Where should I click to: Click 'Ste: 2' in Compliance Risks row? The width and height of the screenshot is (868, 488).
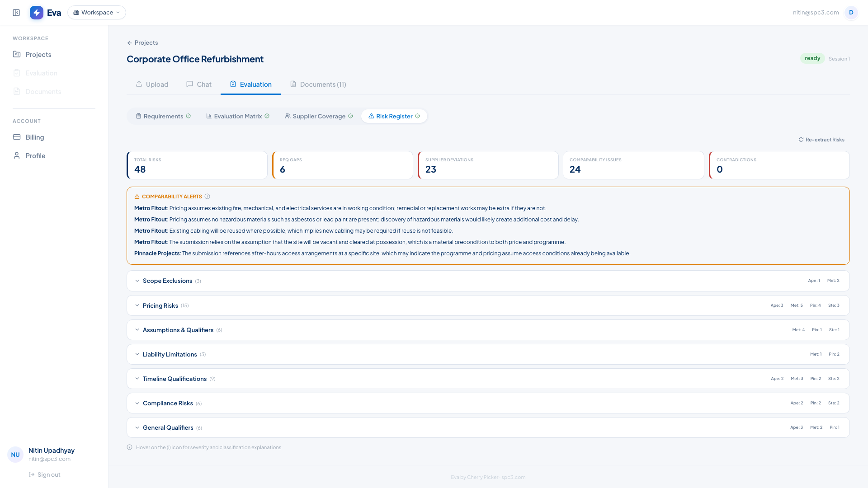834,403
